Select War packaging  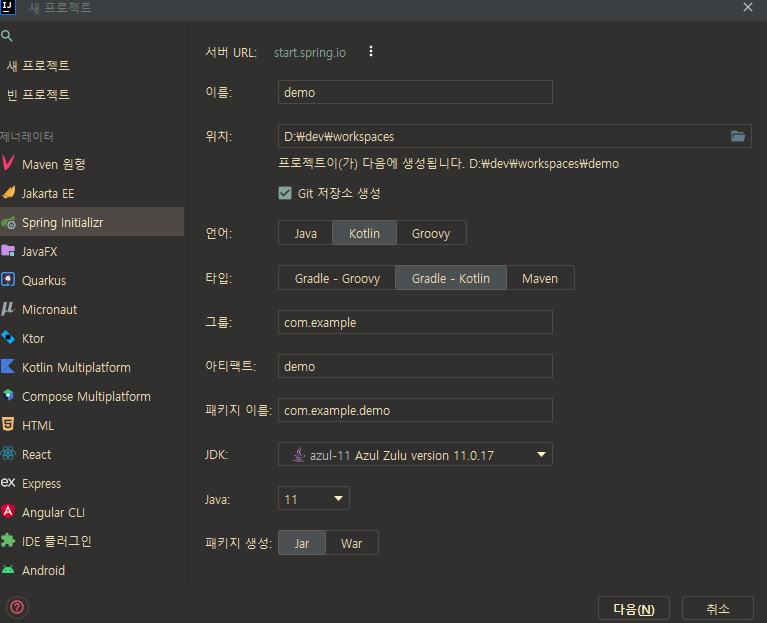pos(352,543)
